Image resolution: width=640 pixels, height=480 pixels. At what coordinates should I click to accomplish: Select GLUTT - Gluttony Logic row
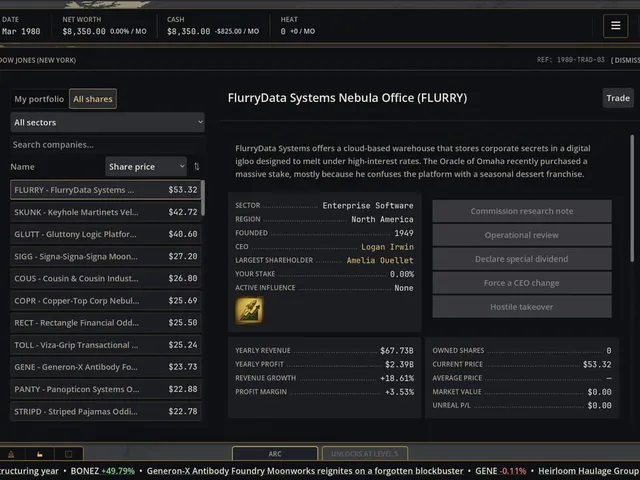click(x=106, y=234)
